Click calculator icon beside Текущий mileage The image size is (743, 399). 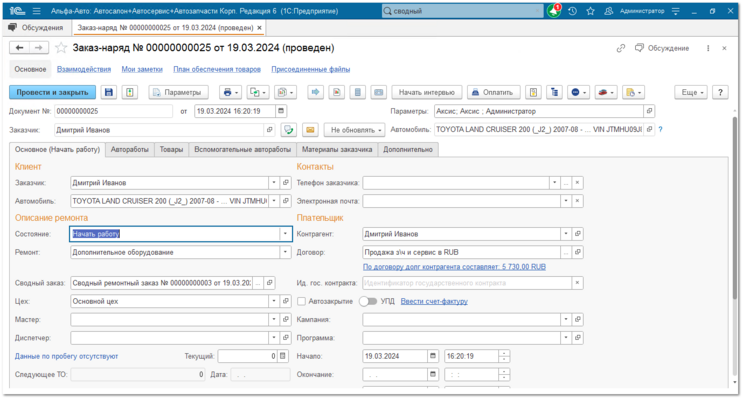tap(283, 356)
